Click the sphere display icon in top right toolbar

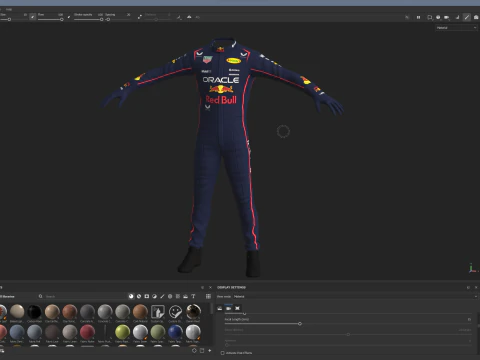[438, 17]
